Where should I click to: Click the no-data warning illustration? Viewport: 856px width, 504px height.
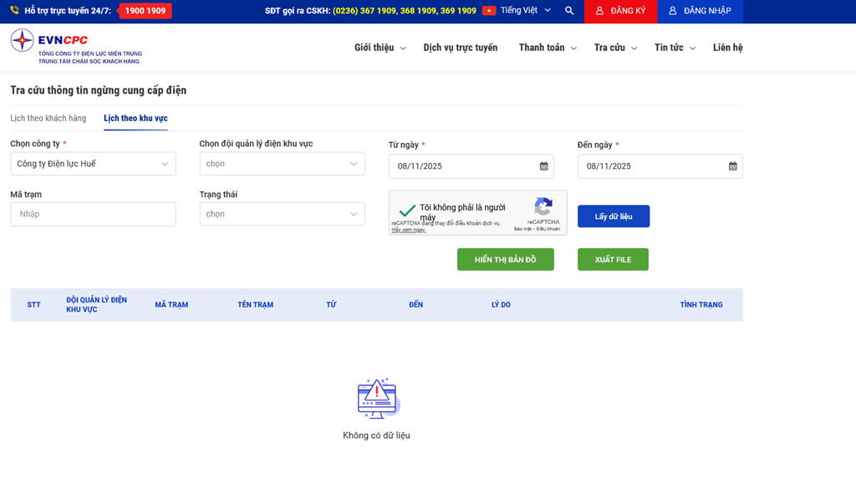point(378,399)
